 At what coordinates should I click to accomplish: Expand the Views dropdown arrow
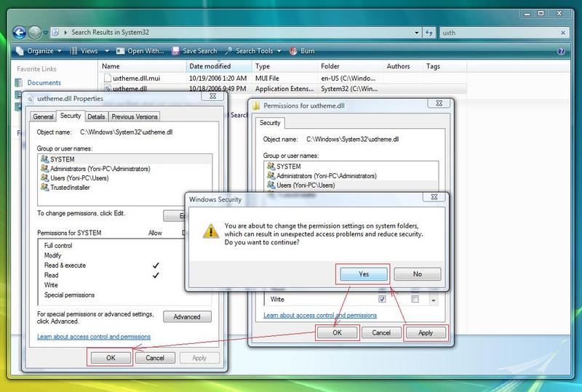pyautogui.click(x=106, y=51)
